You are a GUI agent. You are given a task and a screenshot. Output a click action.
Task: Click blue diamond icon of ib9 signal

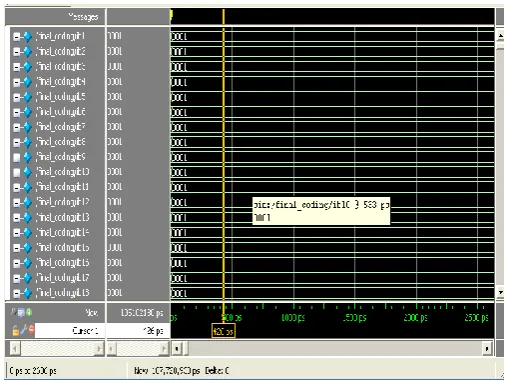point(28,157)
